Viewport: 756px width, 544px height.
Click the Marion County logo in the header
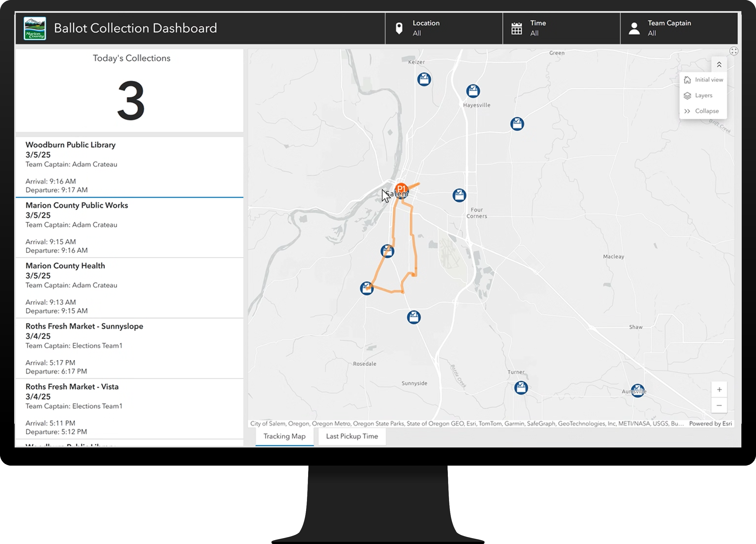[x=35, y=28]
